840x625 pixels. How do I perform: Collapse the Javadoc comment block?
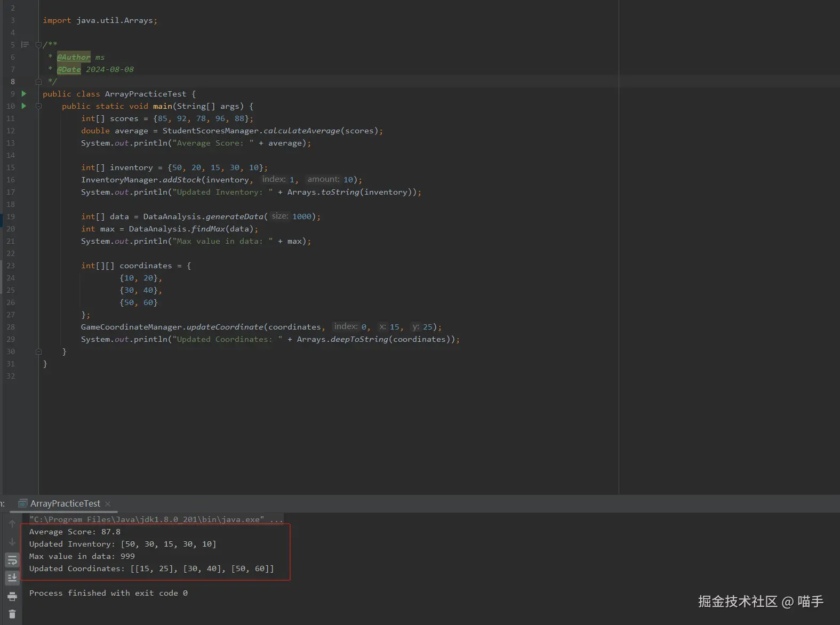38,45
